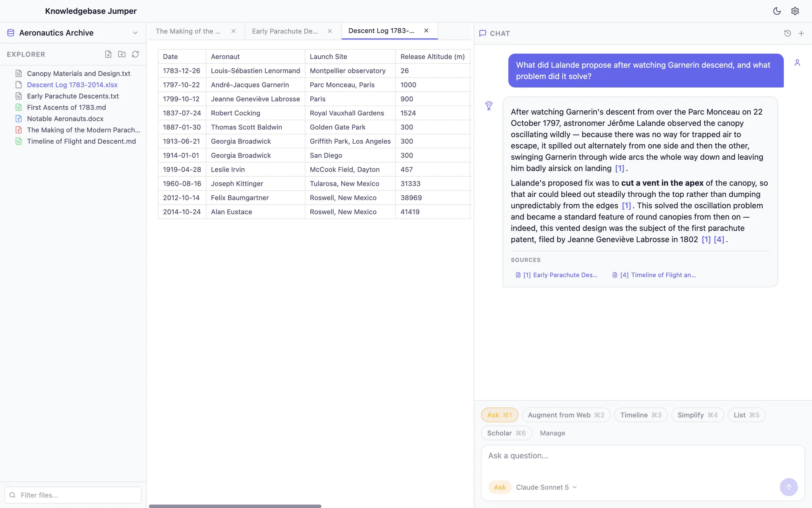Open Timeline of Flight and Descent.md
The width and height of the screenshot is (812, 508).
[x=81, y=141]
